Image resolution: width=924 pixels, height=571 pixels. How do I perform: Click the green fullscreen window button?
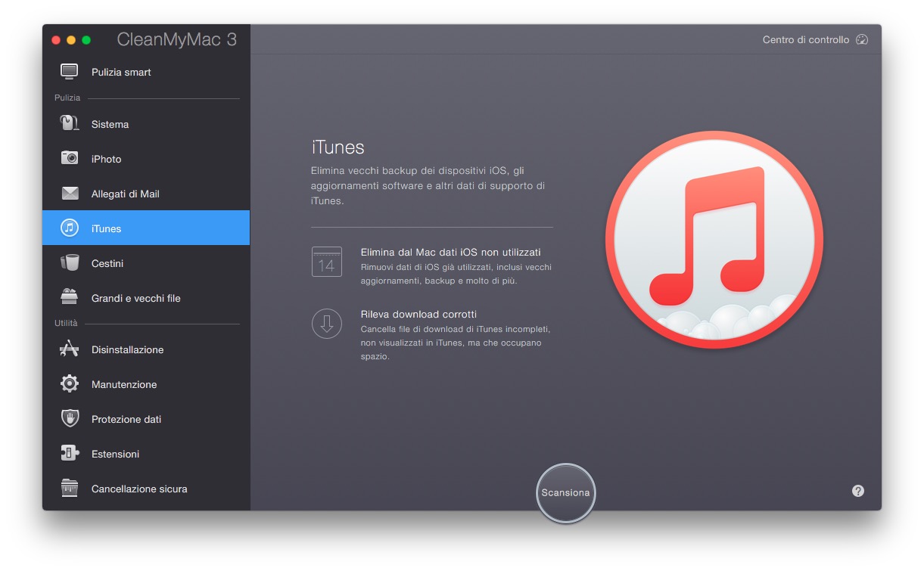[86, 40]
